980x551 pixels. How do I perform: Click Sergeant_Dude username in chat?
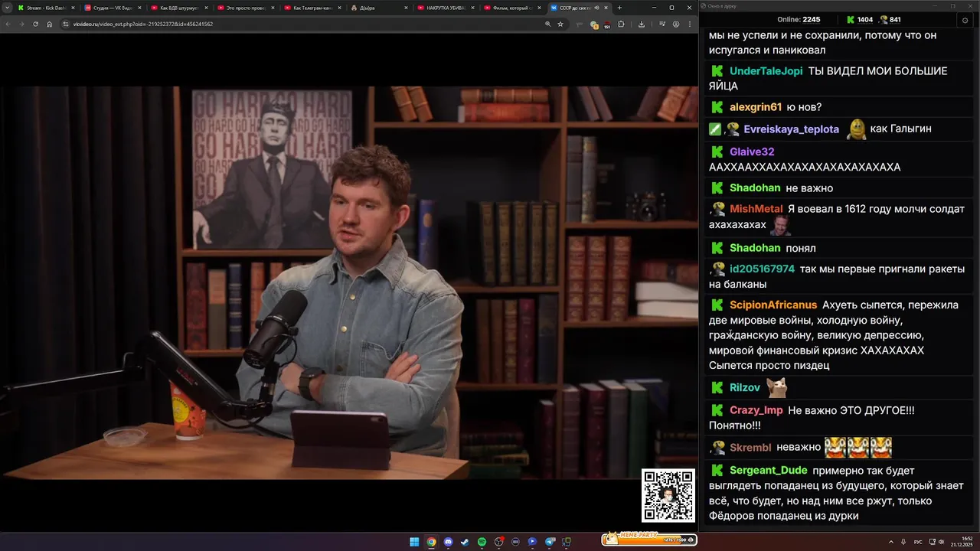pos(769,471)
